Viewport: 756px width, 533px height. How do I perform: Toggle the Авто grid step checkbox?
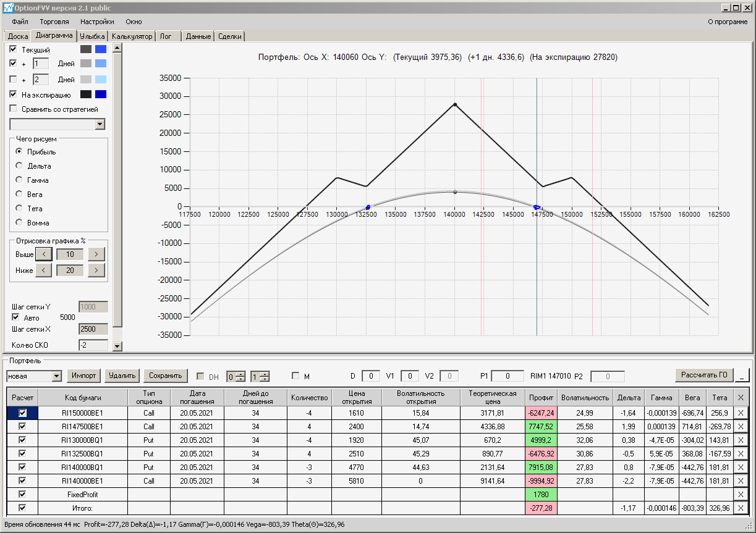[x=16, y=317]
